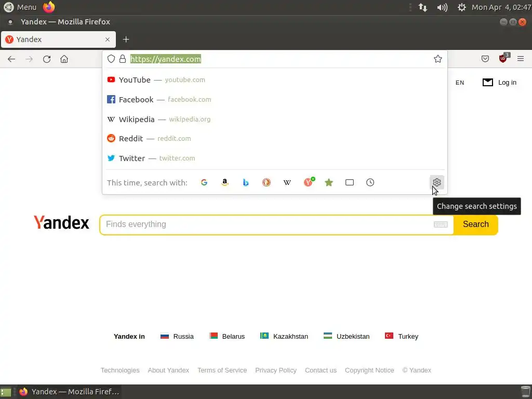Screen dimensions: 532x399
Task: Open Yandex mail envelope icon
Action: [487, 83]
